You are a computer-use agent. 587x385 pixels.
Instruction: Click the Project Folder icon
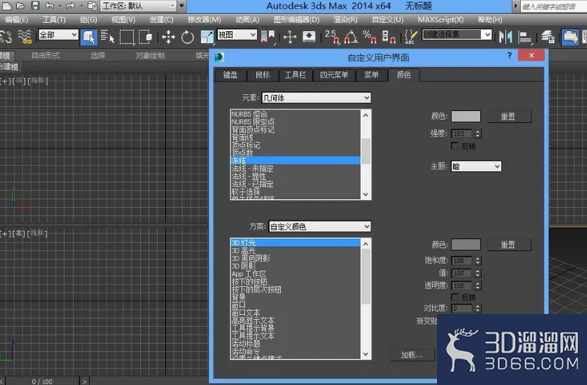(92, 6)
